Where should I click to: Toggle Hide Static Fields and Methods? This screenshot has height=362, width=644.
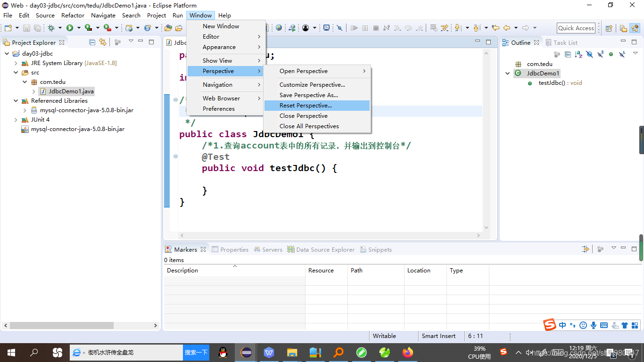(x=600, y=54)
